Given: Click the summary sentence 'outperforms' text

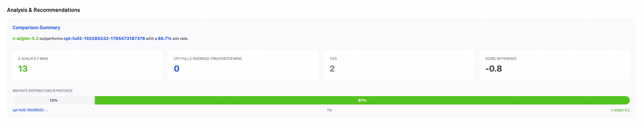Looking at the screenshot, I should (x=51, y=38).
